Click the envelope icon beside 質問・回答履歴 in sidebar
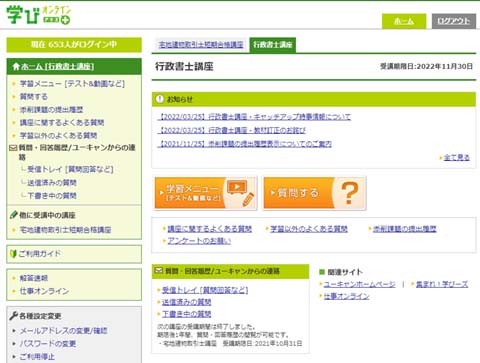This screenshot has height=363, width=480. 13,148
